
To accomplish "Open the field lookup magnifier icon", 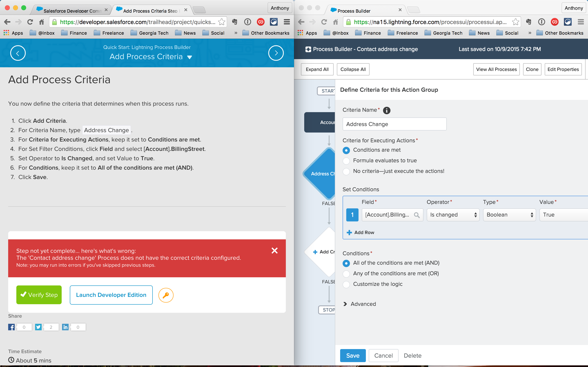I will point(416,215).
